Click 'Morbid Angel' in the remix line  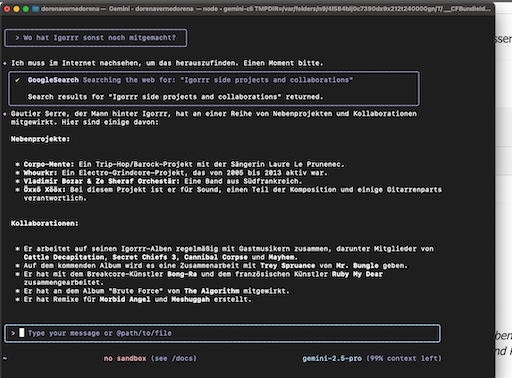point(125,299)
